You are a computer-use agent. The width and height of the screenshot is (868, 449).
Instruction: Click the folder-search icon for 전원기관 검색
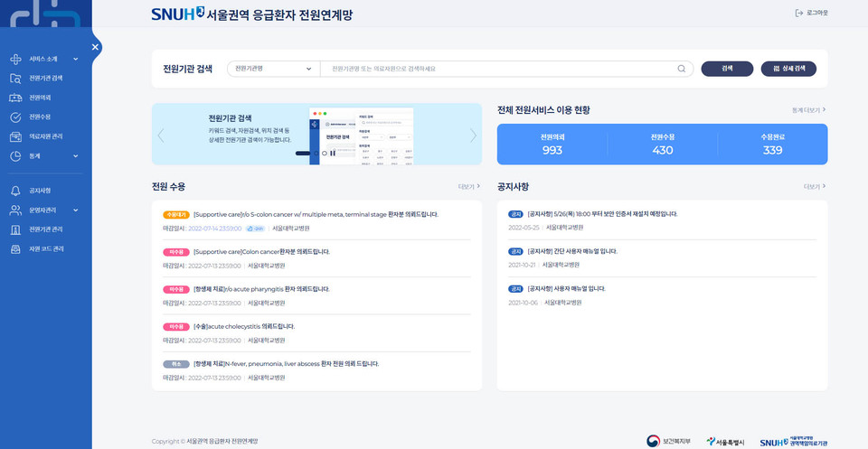(x=15, y=79)
